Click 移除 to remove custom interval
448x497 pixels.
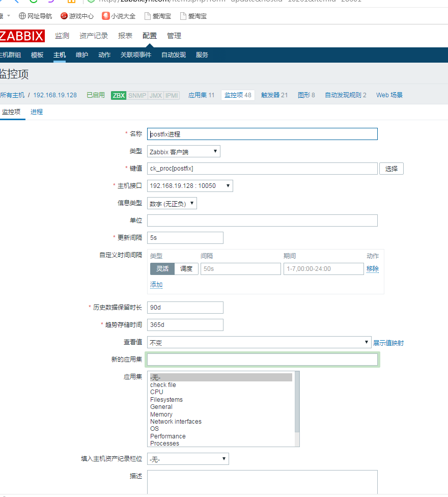tap(373, 269)
